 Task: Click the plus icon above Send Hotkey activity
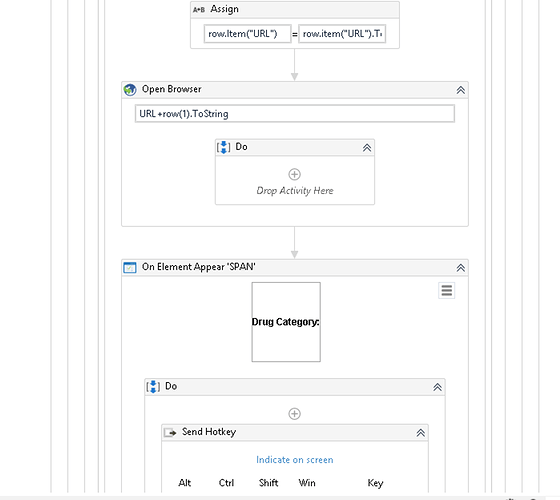click(294, 414)
